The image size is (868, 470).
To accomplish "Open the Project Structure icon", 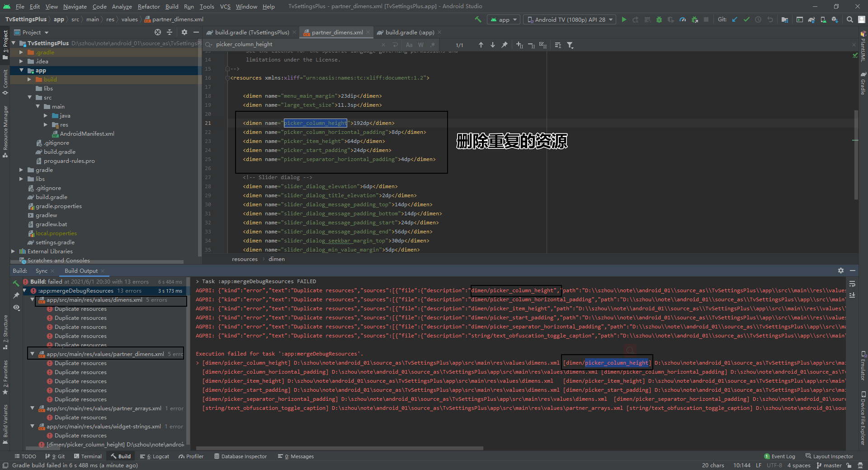I will (784, 19).
